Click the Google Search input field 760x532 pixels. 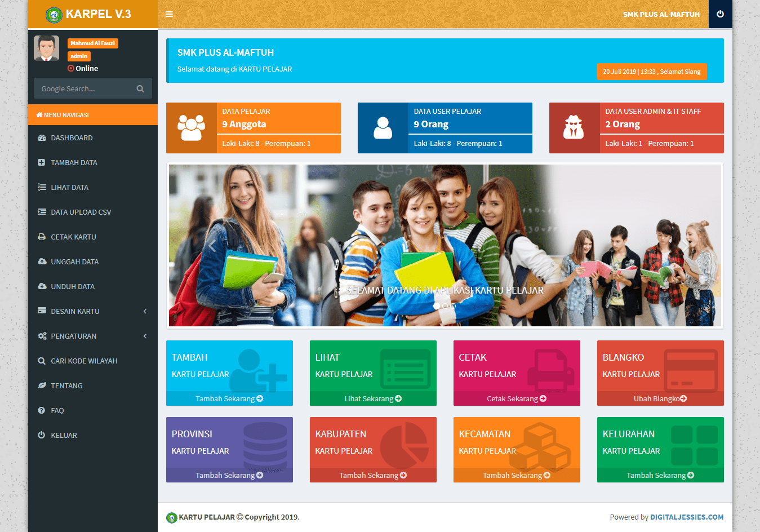pos(85,88)
